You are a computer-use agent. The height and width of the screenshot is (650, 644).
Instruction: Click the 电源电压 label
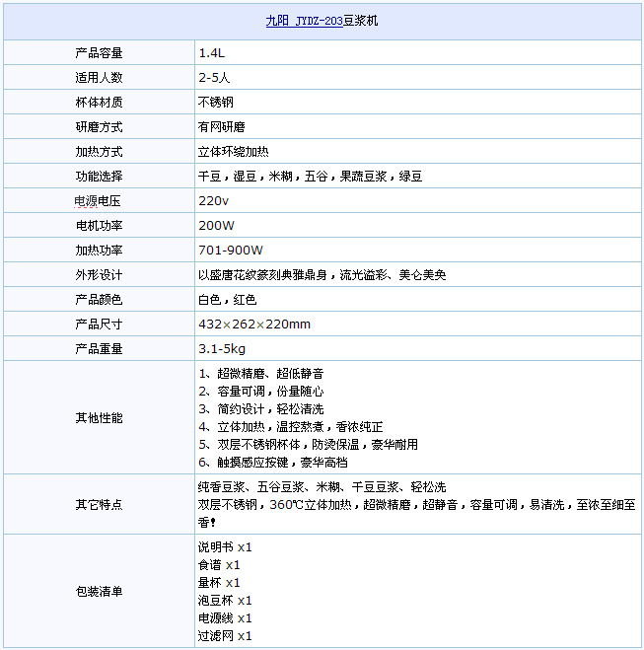click(99, 201)
